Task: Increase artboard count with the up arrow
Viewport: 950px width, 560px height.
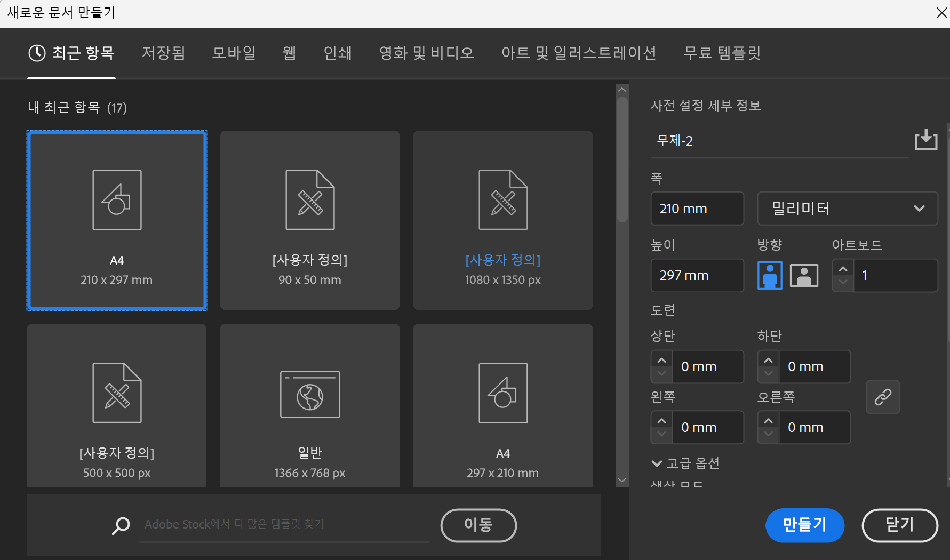Action: [843, 268]
